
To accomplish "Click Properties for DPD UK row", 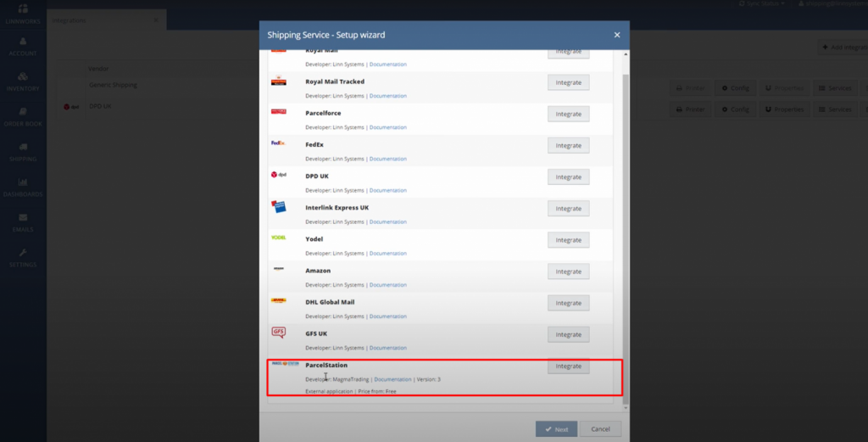I will pos(784,109).
